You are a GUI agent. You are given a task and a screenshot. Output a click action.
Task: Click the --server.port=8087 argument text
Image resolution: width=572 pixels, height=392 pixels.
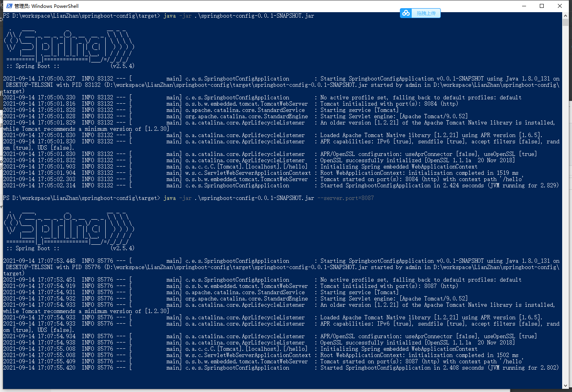tap(345, 198)
